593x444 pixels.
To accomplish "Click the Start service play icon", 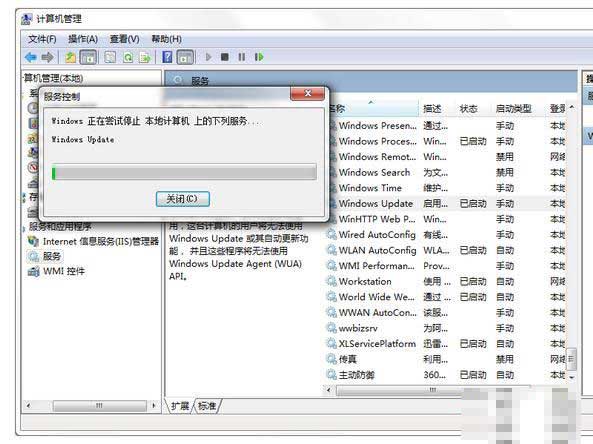I will [208, 57].
